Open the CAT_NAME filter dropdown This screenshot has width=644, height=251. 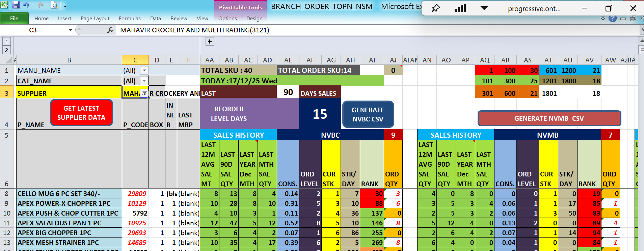coord(144,81)
